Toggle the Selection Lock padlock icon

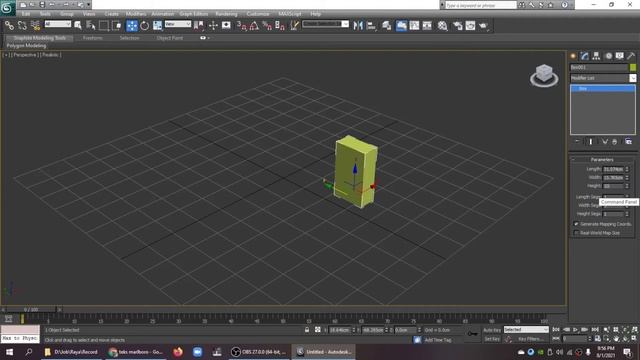coord(307,330)
